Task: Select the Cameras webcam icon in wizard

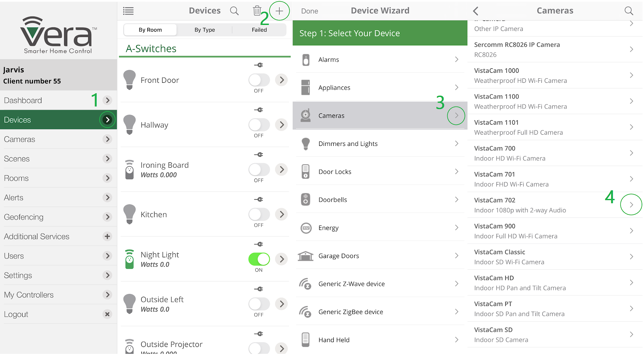Action: pos(306,115)
